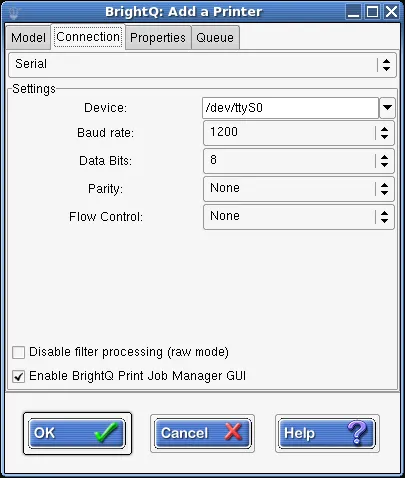Open the window menu icon in title bar
The height and width of the screenshot is (478, 405).
coord(14,12)
